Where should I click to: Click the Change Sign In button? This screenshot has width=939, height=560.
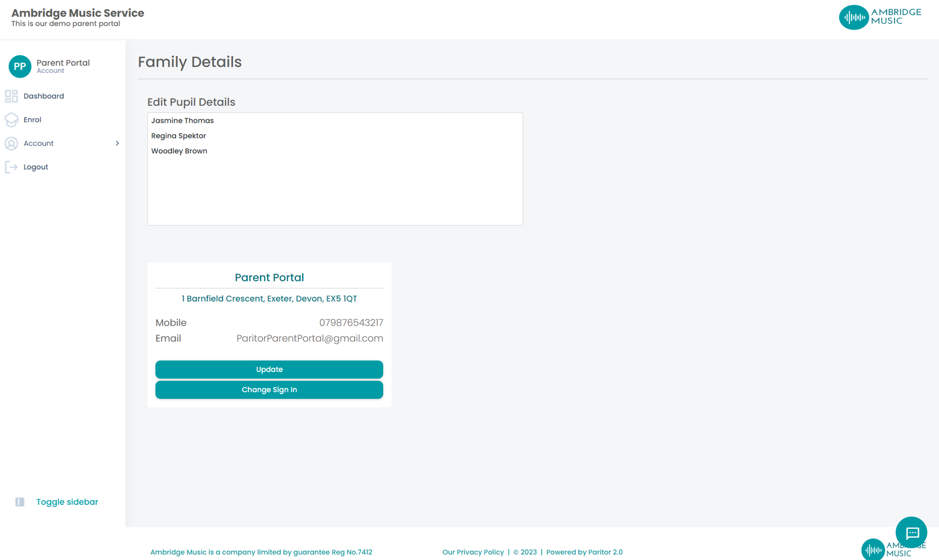269,390
